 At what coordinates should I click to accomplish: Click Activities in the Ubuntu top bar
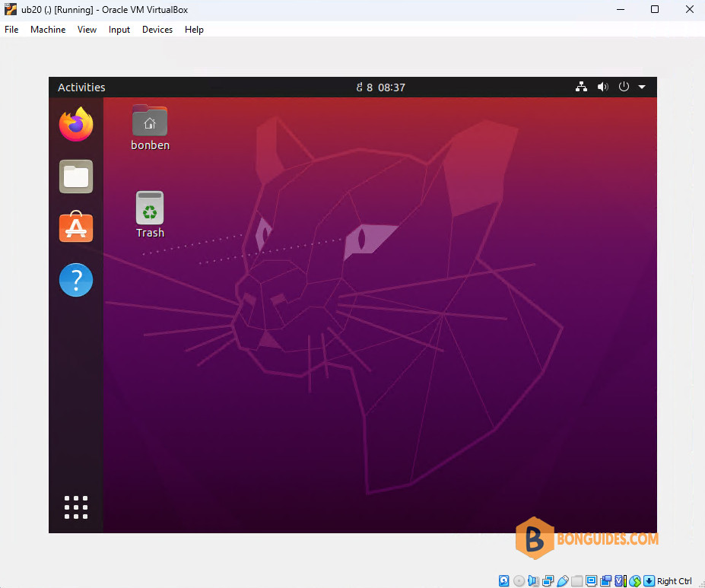tap(81, 87)
